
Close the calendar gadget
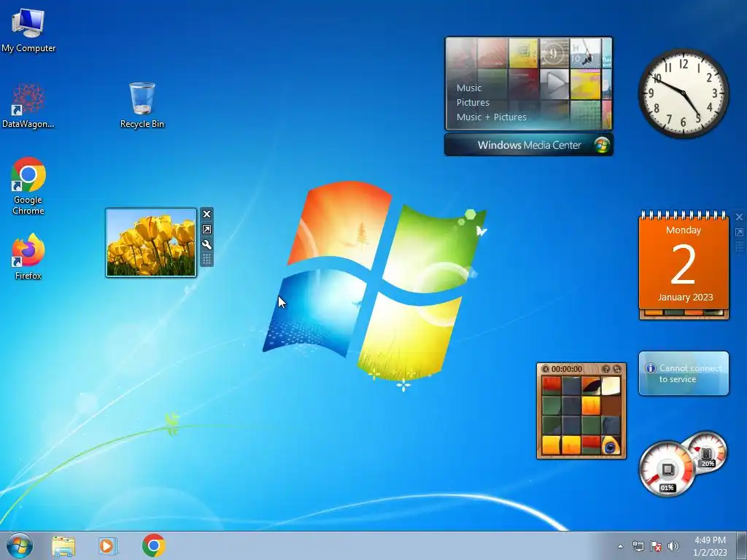coord(739,217)
